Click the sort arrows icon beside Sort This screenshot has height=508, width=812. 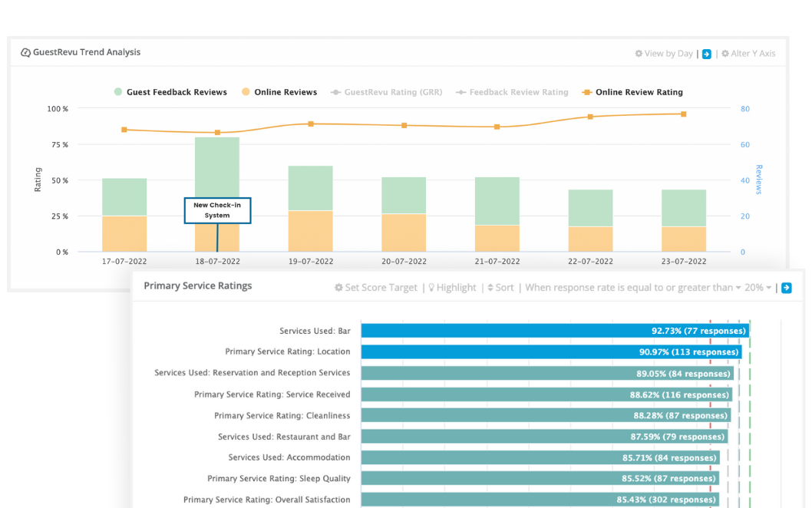point(490,288)
